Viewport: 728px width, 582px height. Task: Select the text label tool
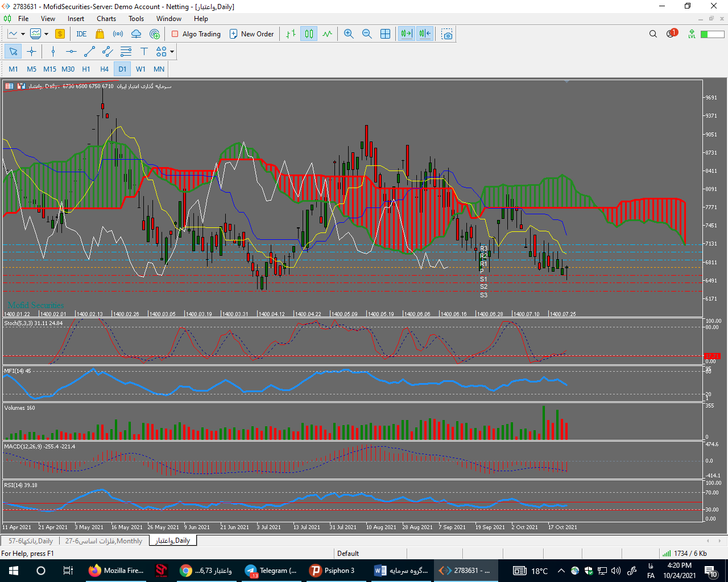pyautogui.click(x=144, y=52)
